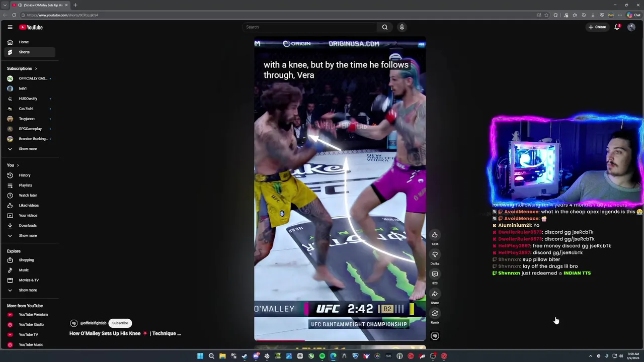644x362 pixels.
Task: Open new browser tab
Action: 75,5
